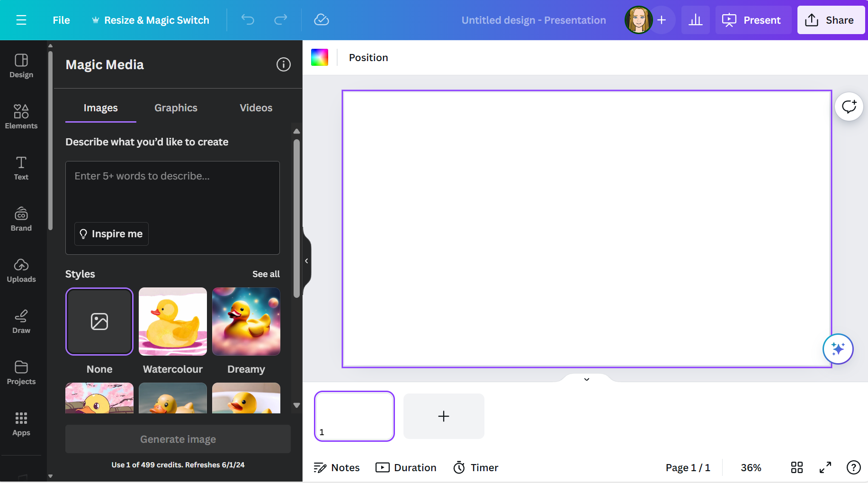Open the Duration setting

406,468
